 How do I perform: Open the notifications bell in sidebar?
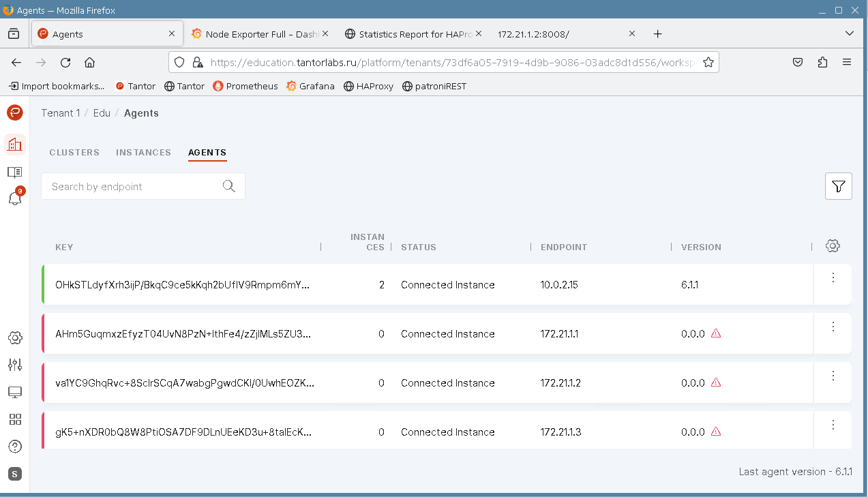[14, 198]
